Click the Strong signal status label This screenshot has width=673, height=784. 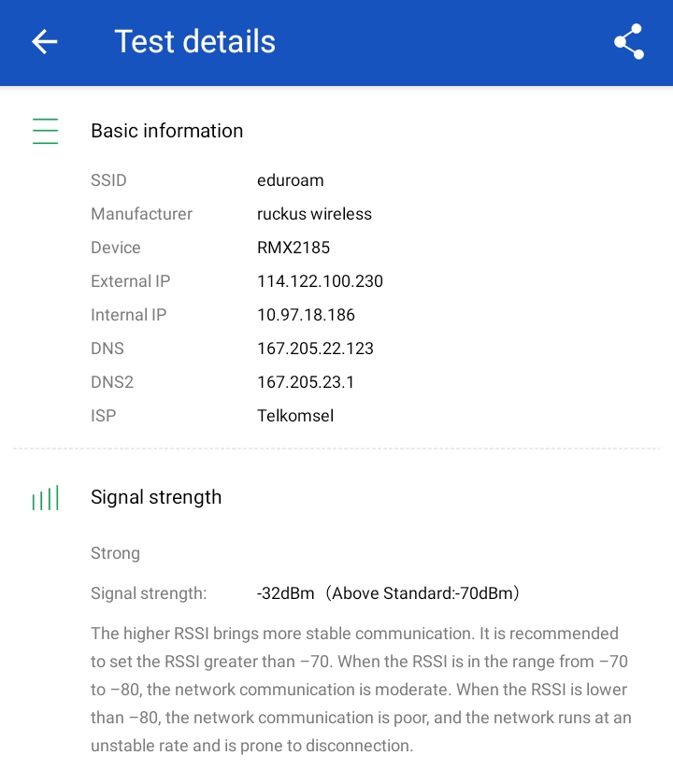(x=116, y=553)
